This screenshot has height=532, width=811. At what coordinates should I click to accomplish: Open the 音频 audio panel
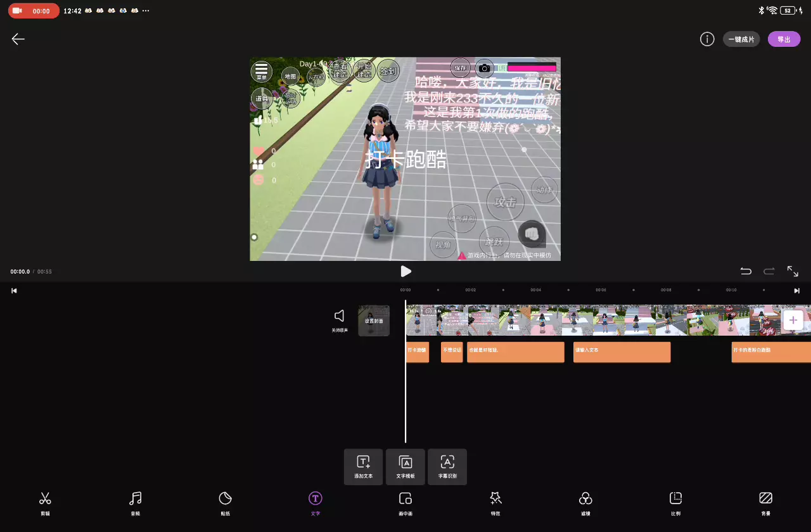coord(135,503)
